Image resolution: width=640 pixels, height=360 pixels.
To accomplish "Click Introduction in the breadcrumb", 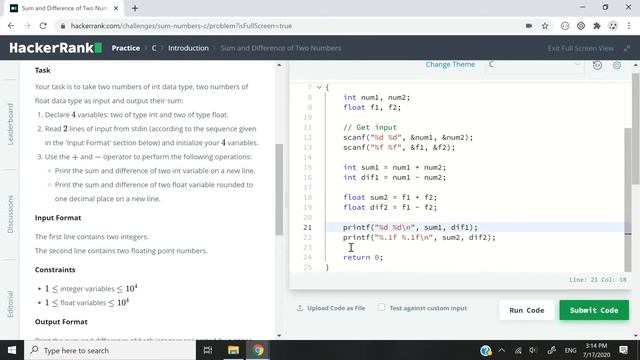I will coord(188,48).
